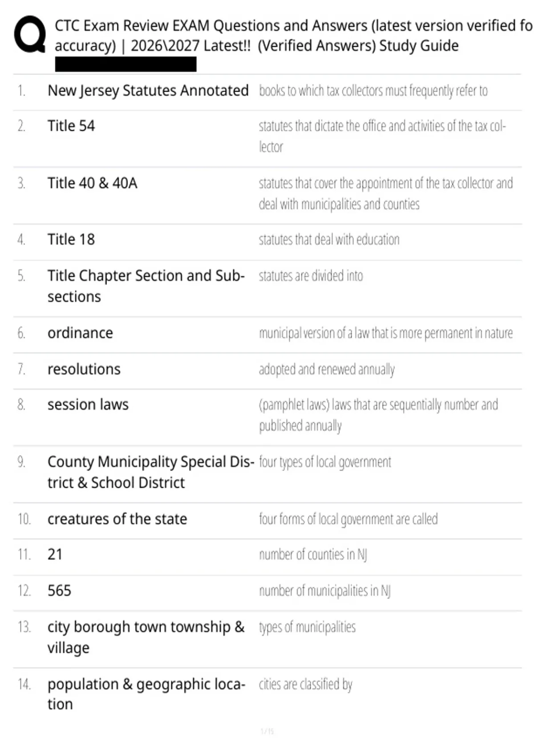Click definition 'cities are classified by'
The width and height of the screenshot is (534, 756).
(x=306, y=684)
